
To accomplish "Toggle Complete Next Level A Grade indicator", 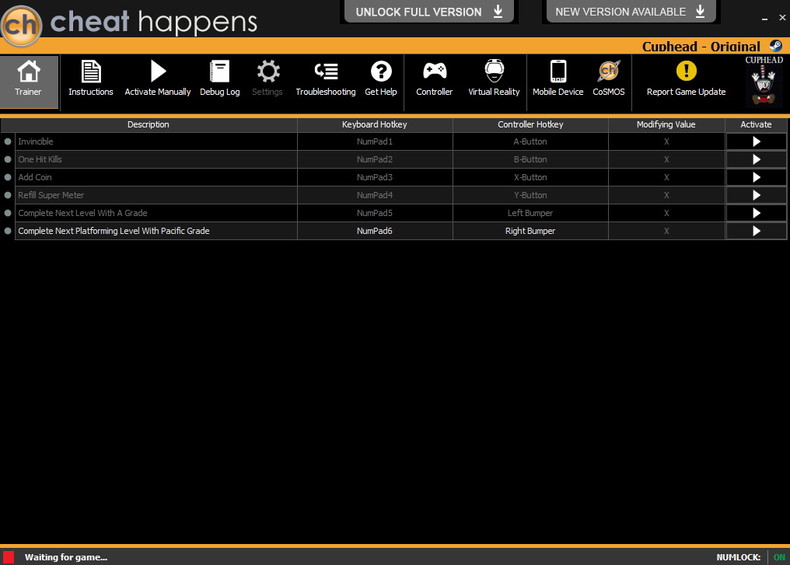I will point(8,213).
